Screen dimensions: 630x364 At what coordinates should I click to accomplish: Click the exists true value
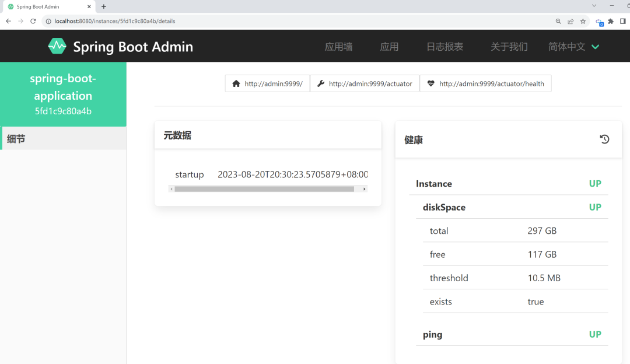pos(535,302)
